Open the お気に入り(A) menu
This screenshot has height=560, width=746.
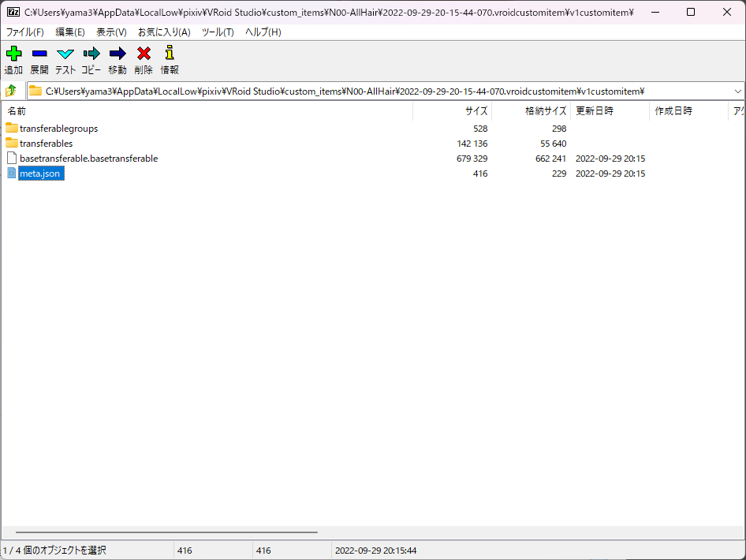coord(164,32)
